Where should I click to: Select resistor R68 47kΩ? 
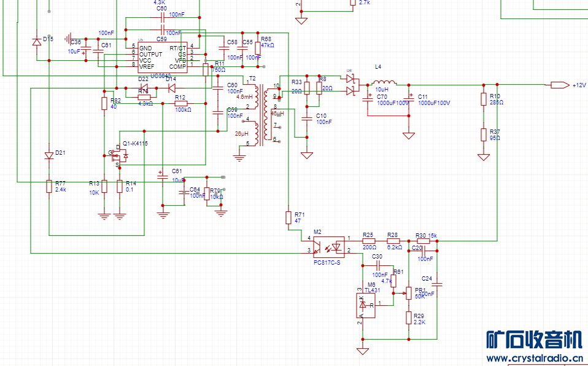258,48
